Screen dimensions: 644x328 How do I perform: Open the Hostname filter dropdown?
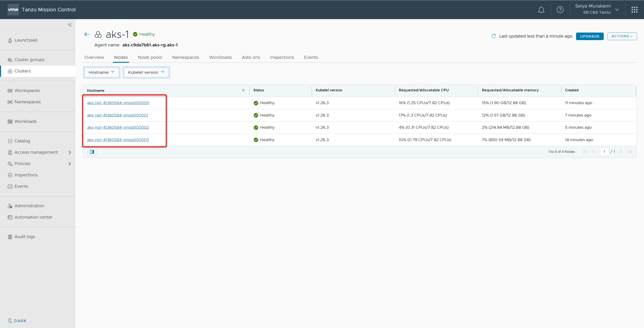(101, 72)
